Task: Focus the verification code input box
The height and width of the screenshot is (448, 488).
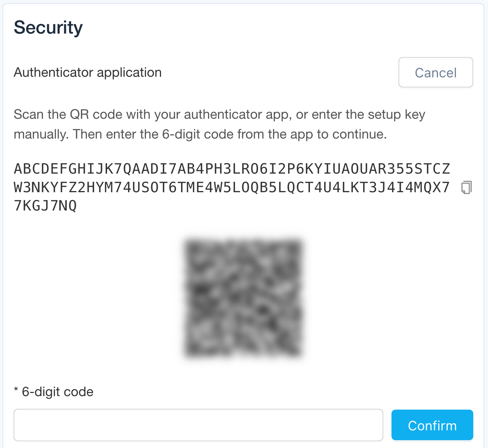Action: click(x=198, y=425)
